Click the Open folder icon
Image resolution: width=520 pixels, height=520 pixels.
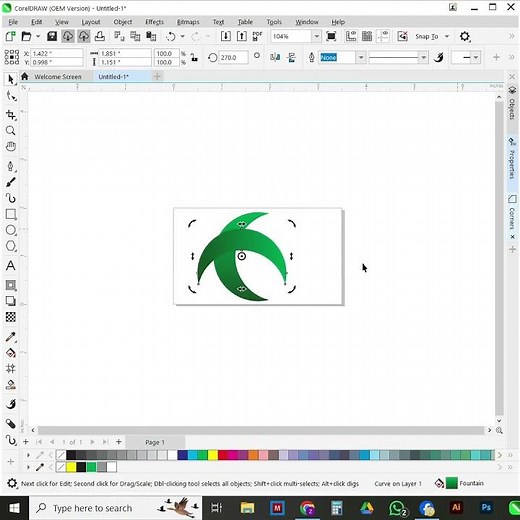(x=26, y=36)
